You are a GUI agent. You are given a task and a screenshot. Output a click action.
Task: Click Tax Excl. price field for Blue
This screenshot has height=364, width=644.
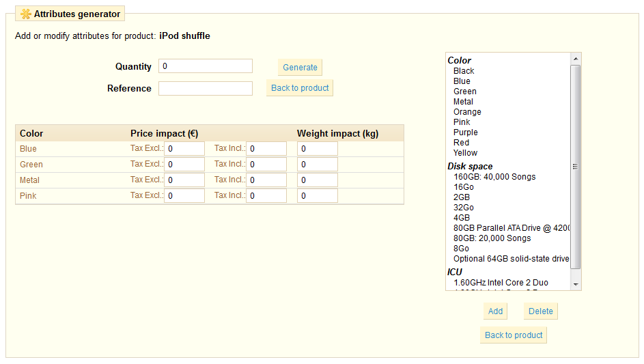pyautogui.click(x=184, y=149)
